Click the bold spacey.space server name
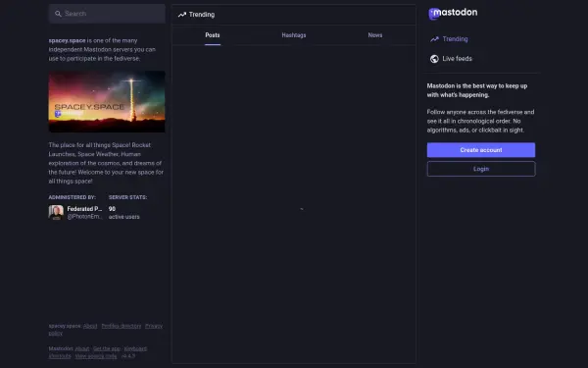The height and width of the screenshot is (368, 588). [67, 40]
